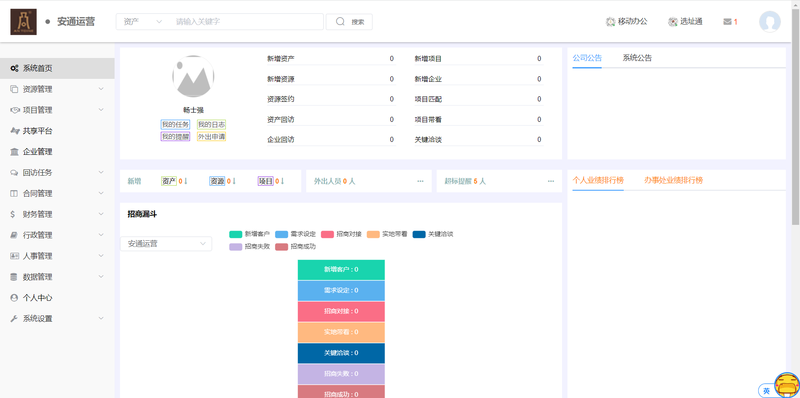Switch to 公司公告 tab
The image size is (800, 398).
pyautogui.click(x=587, y=58)
